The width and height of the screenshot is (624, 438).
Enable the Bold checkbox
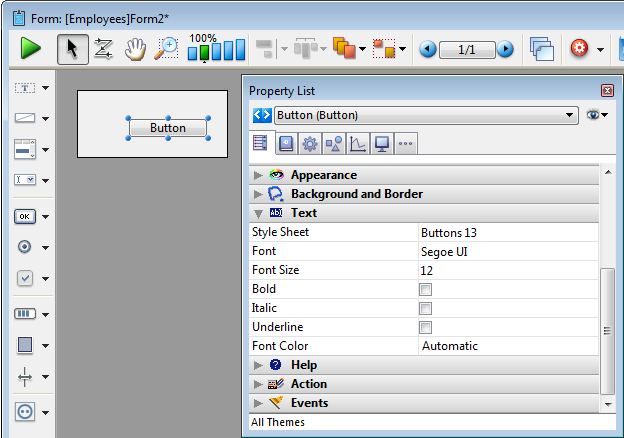coord(425,290)
